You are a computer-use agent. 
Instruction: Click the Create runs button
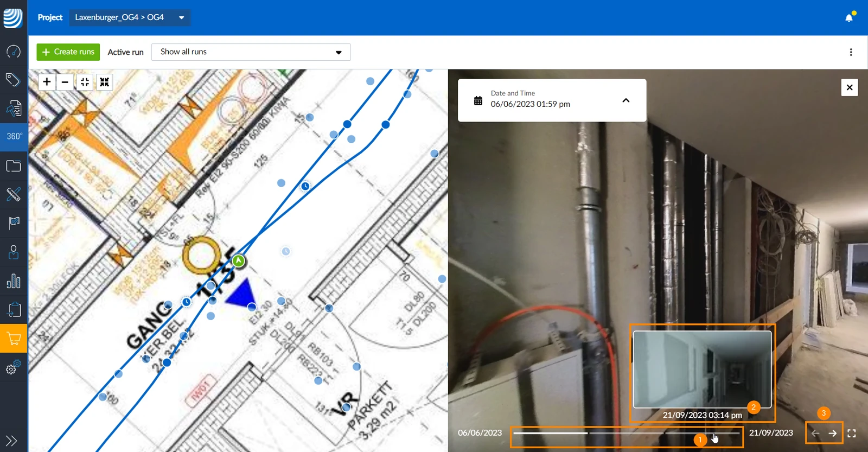tap(68, 52)
